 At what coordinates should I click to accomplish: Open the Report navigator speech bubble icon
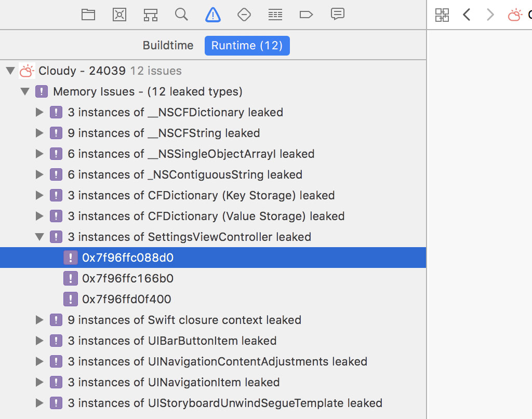(x=337, y=15)
